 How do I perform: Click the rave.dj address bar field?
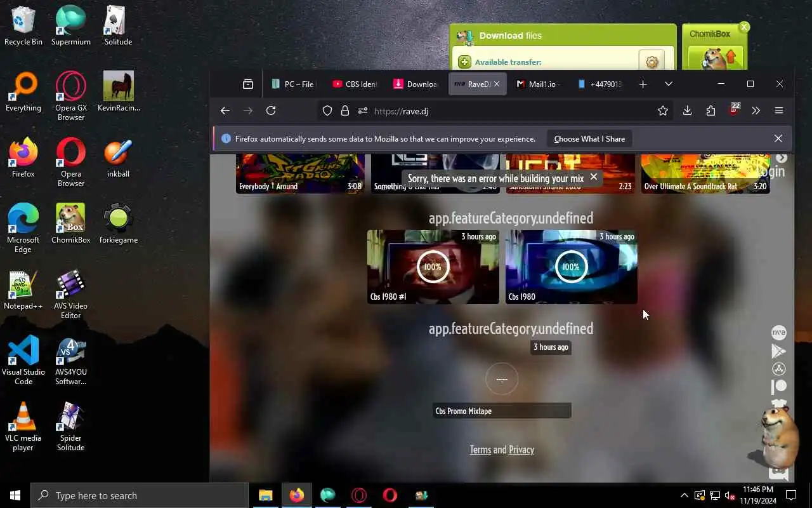(495, 110)
